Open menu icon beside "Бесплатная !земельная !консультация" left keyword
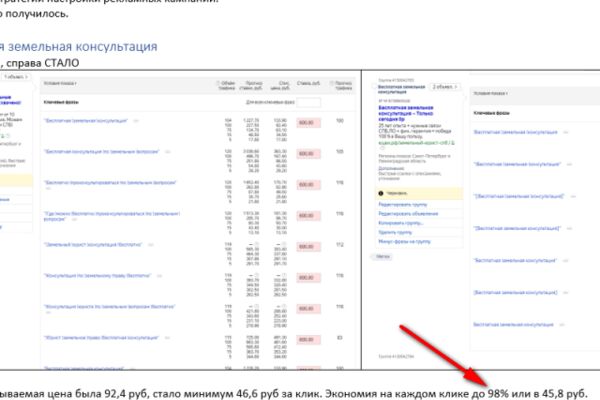Viewport: 600px width, 400px height. [136, 121]
